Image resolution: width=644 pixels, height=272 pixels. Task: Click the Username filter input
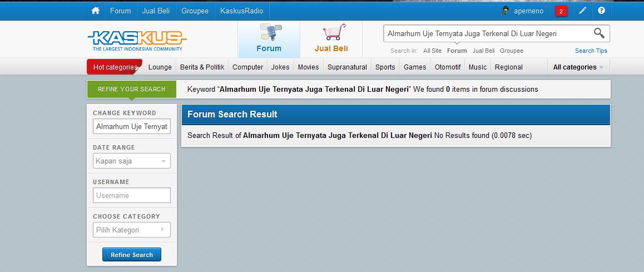click(x=131, y=196)
